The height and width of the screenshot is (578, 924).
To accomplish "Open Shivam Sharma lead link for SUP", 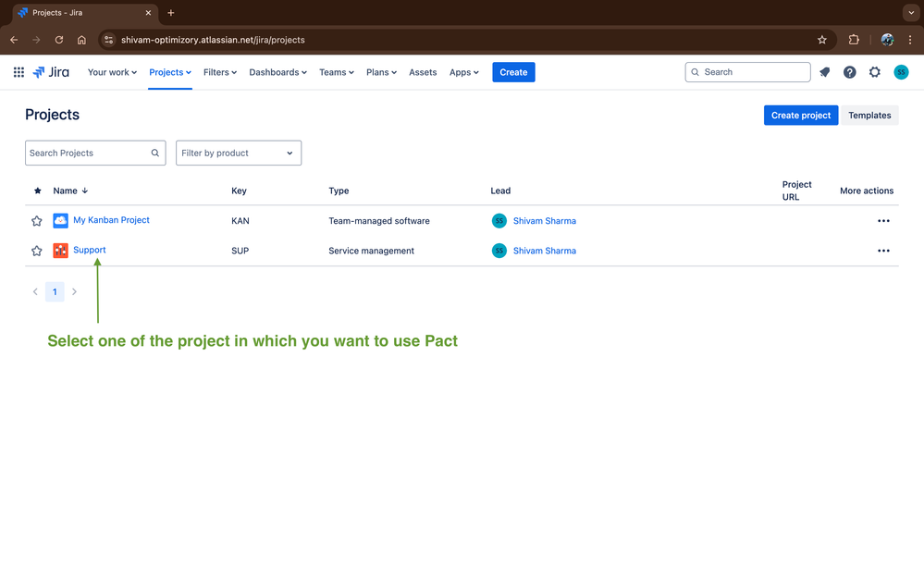I will tap(545, 251).
